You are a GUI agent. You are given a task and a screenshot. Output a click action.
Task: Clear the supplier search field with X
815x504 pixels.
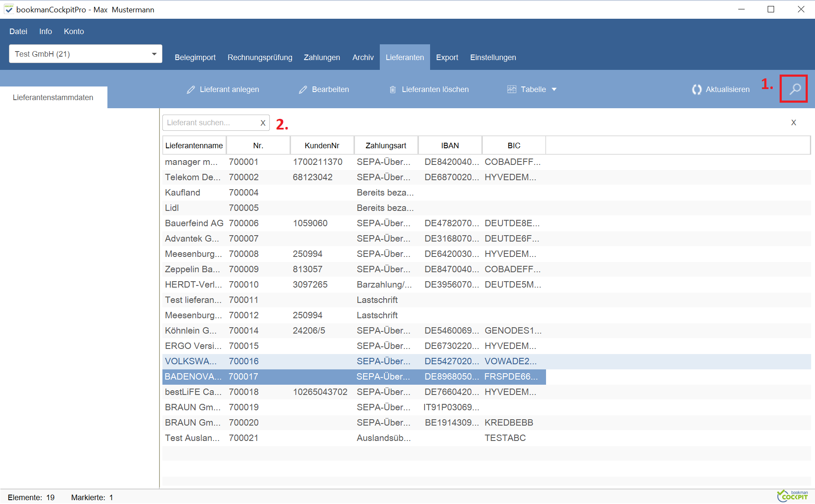(x=263, y=123)
